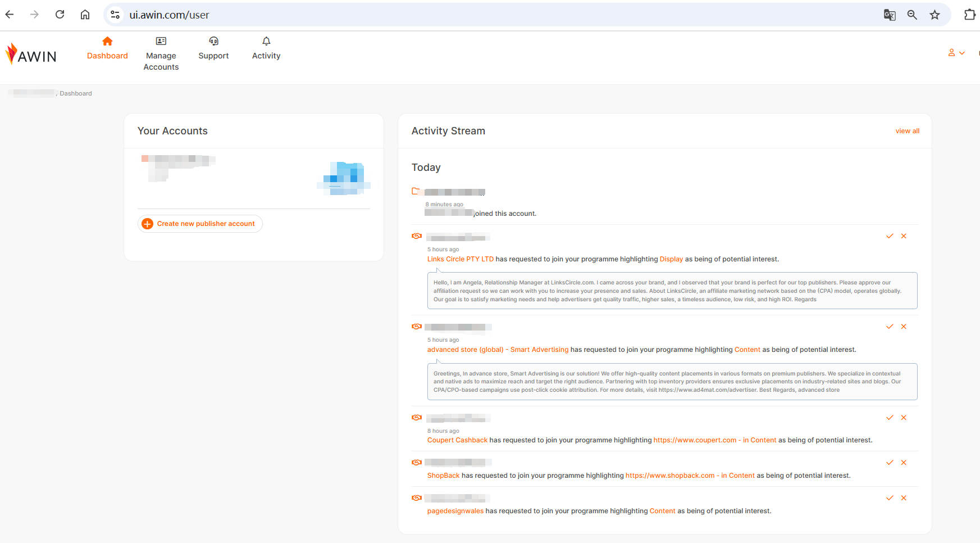980x543 pixels.
Task: Expand the user profile dropdown
Action: pyautogui.click(x=956, y=53)
